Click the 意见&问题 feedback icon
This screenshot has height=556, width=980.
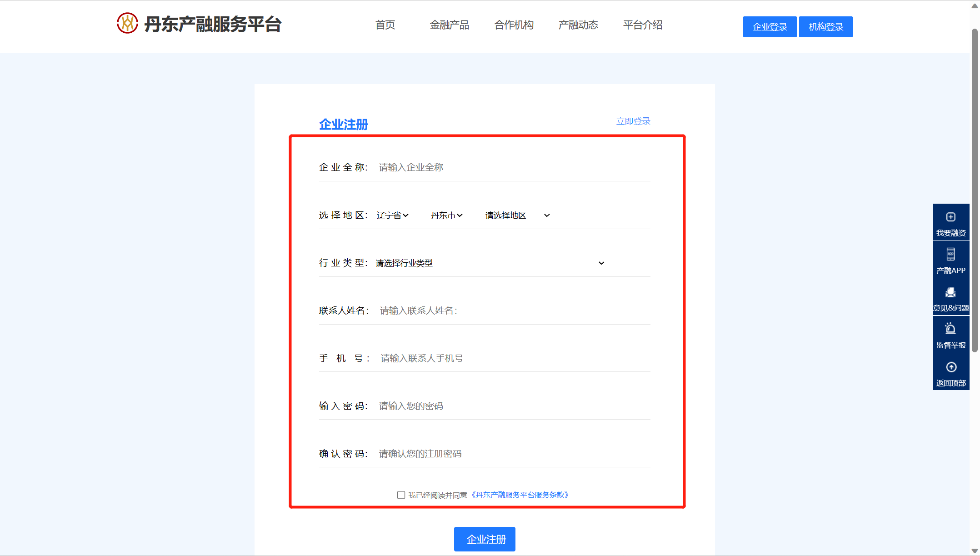tap(950, 292)
